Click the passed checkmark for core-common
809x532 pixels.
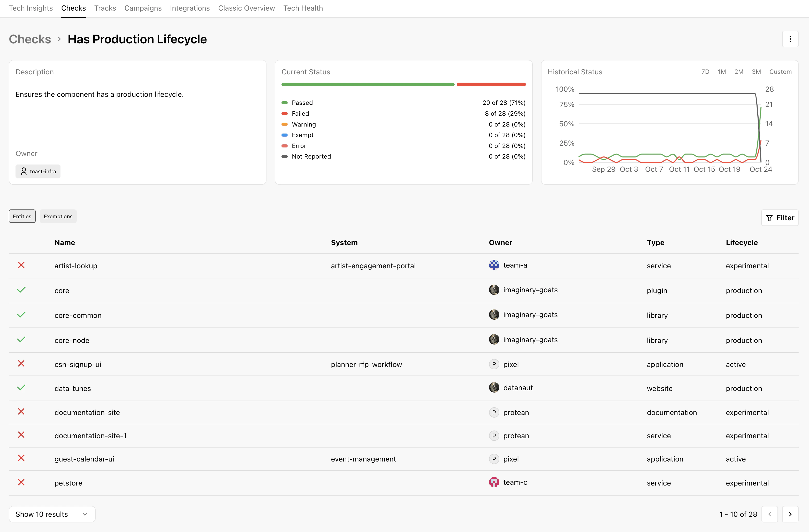point(21,315)
